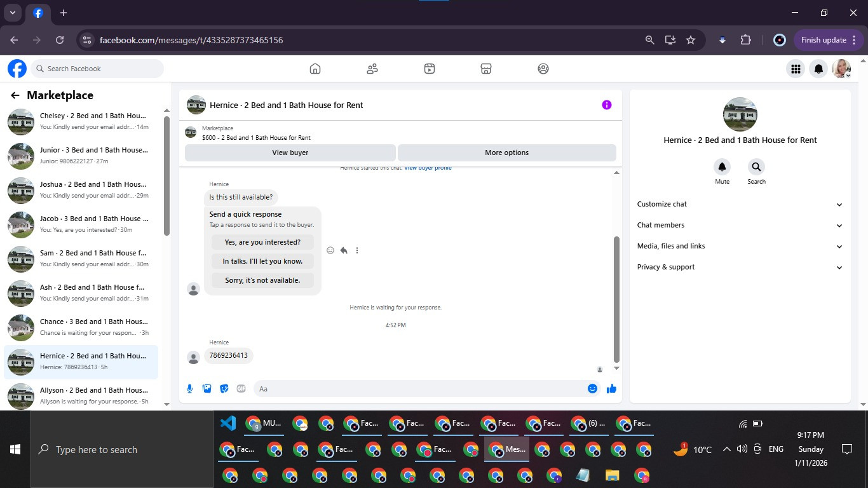Reload the Facebook page
This screenshot has height=488, width=868.
coord(60,40)
